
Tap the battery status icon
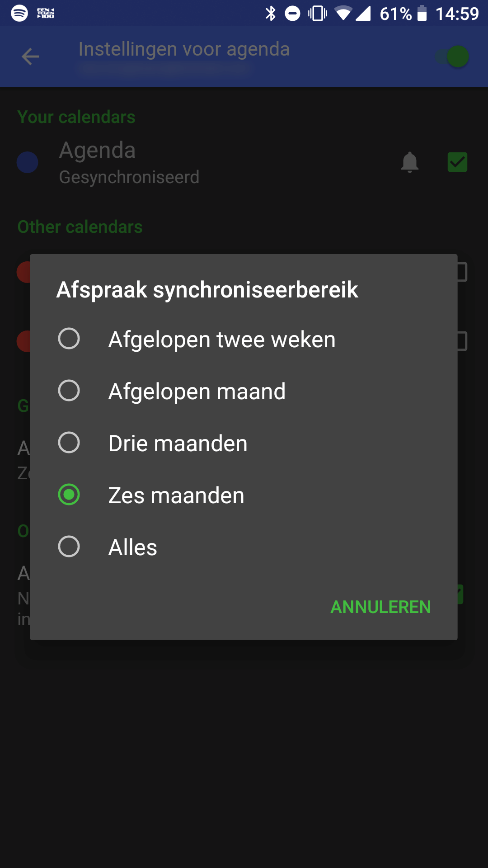pos(422,14)
